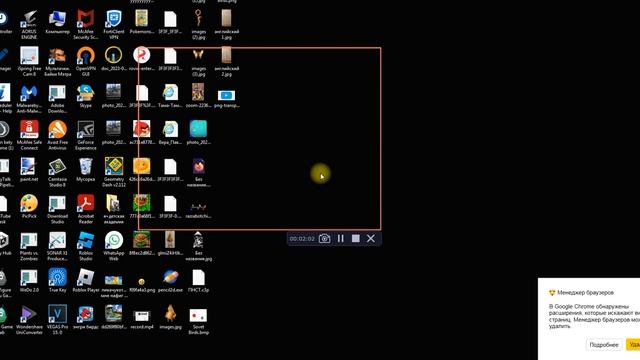Launch iSpring Free Cam 8

(x=29, y=61)
